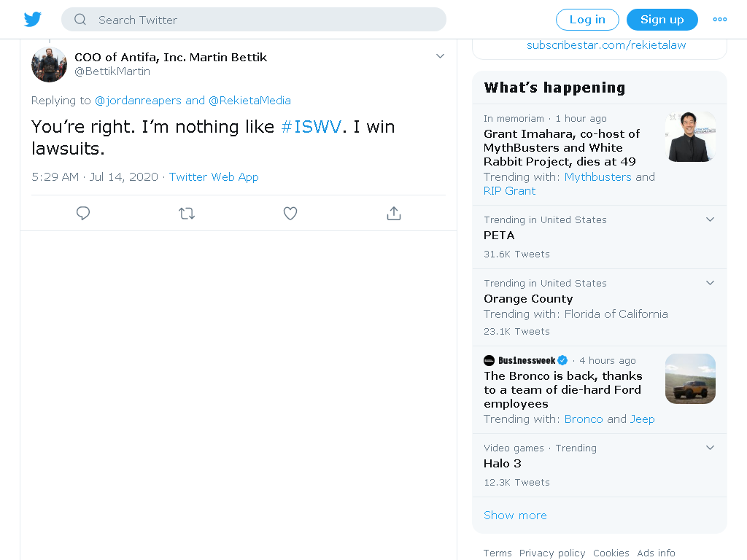Screen dimensions: 747x560
Task: Open Martin Bettik's profile avatar
Action: 49,64
